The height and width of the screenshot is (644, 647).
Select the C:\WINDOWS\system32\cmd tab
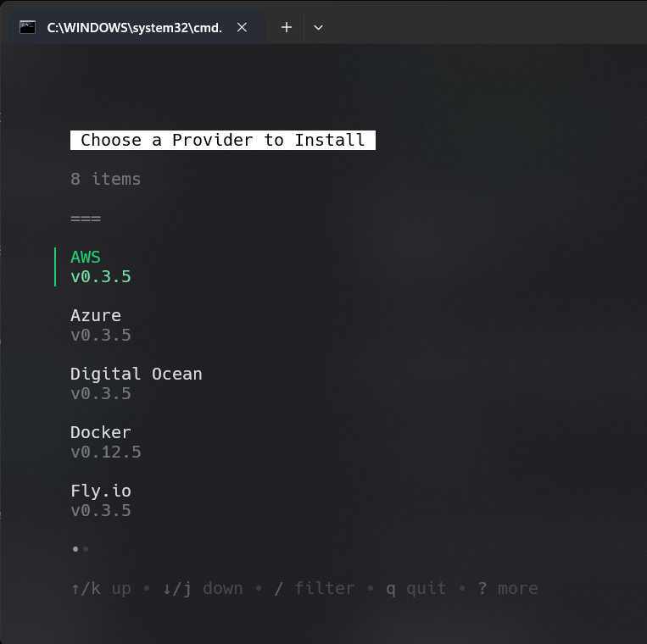[x=137, y=28]
